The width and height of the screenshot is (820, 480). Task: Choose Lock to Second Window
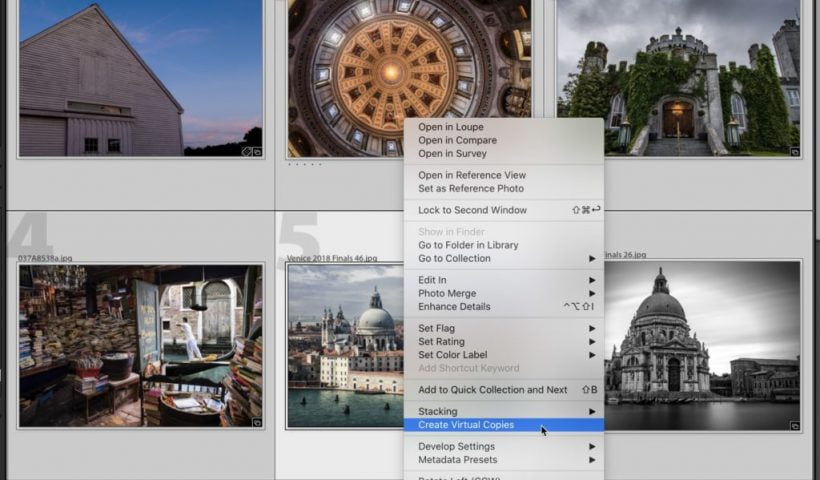[472, 210]
